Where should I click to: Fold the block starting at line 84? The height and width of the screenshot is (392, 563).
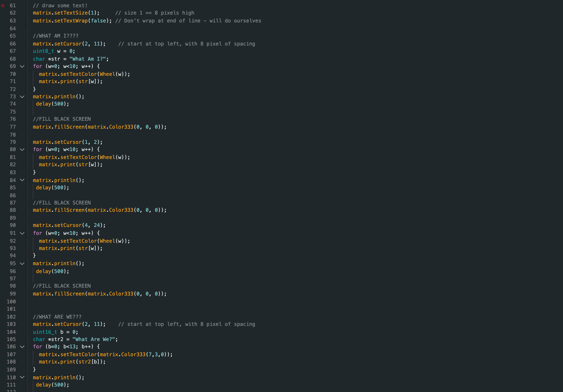(22, 180)
